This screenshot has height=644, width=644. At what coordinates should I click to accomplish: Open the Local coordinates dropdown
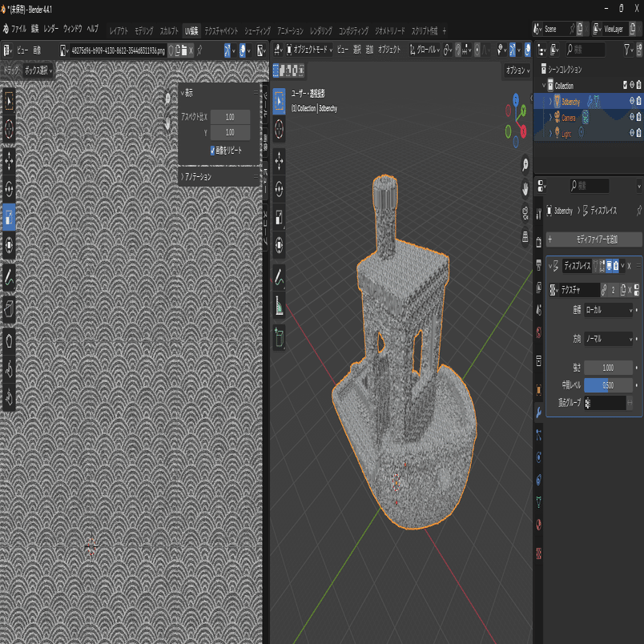tap(609, 310)
